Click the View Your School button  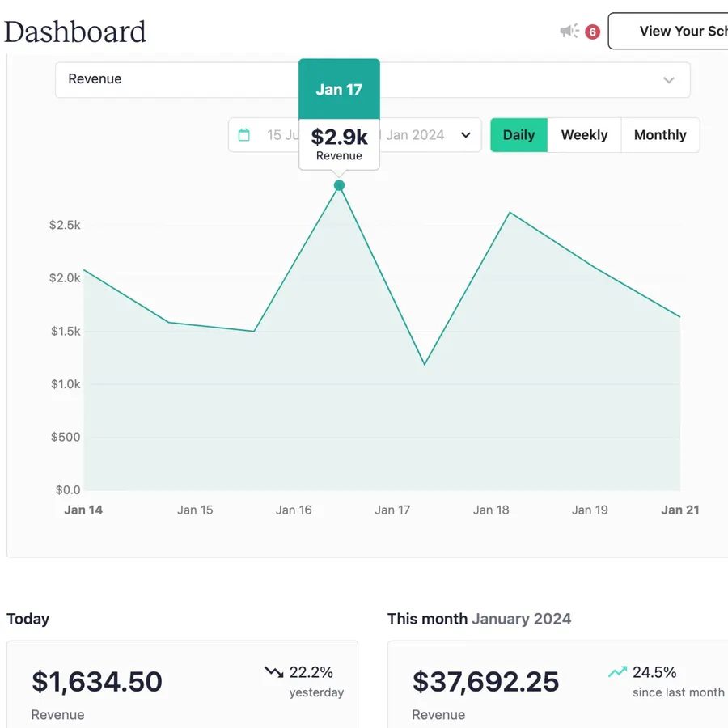(668, 31)
